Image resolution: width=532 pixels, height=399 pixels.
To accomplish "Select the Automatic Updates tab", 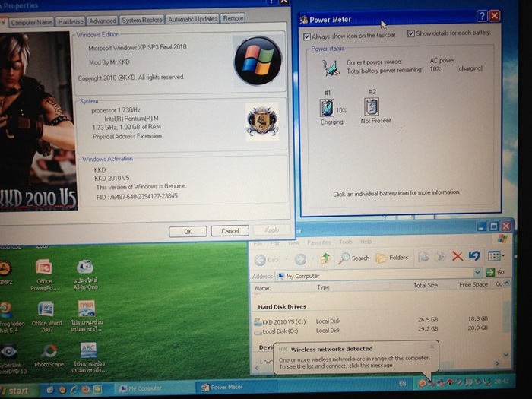I will (x=192, y=19).
